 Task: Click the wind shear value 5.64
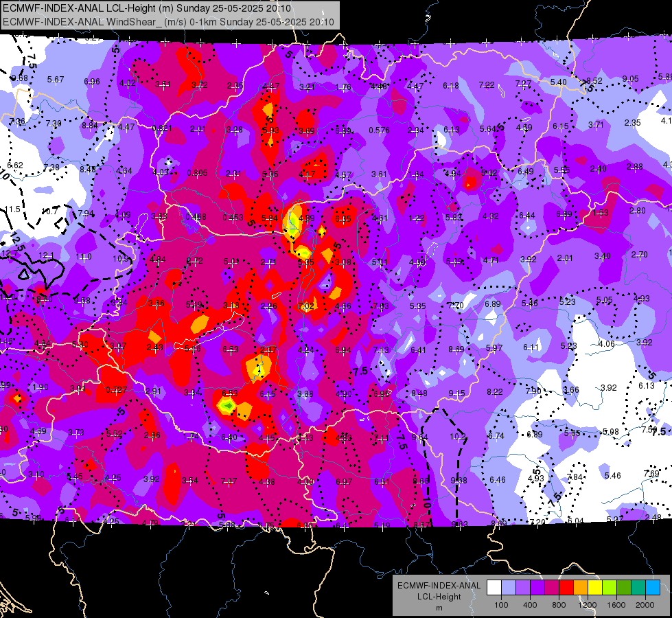(488, 129)
